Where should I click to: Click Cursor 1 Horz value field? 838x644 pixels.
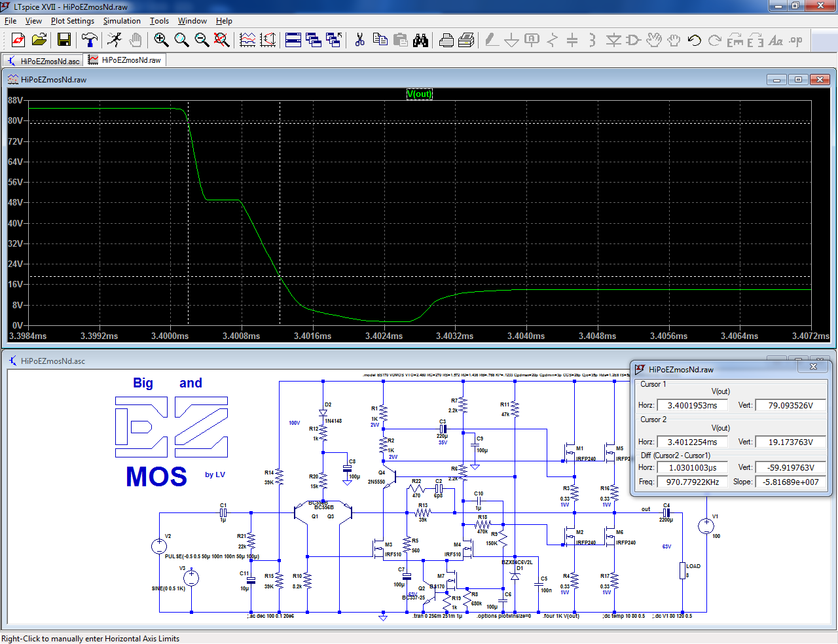click(692, 406)
